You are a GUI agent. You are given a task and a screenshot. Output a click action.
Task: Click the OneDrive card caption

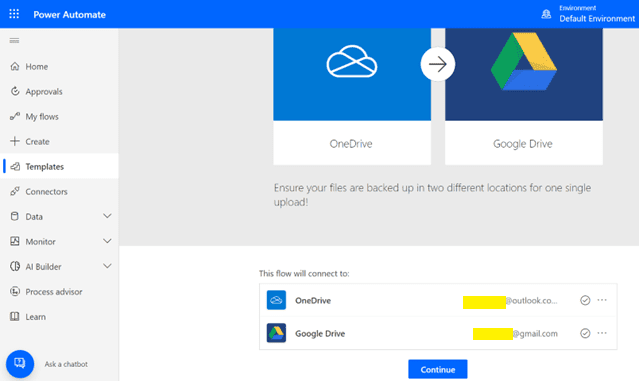point(351,143)
